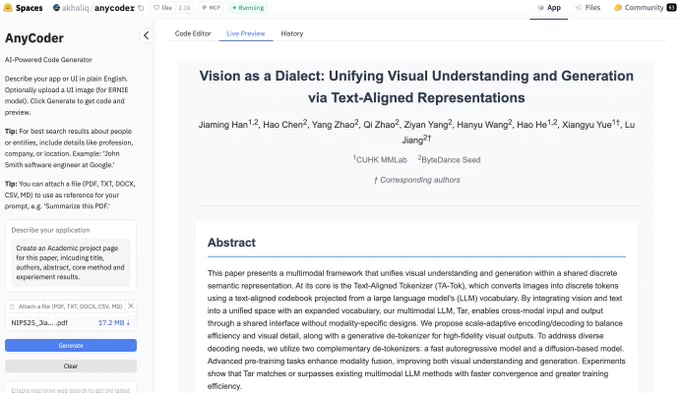The height and width of the screenshot is (393, 680).
Task: Switch to the Files tab
Action: pyautogui.click(x=588, y=8)
